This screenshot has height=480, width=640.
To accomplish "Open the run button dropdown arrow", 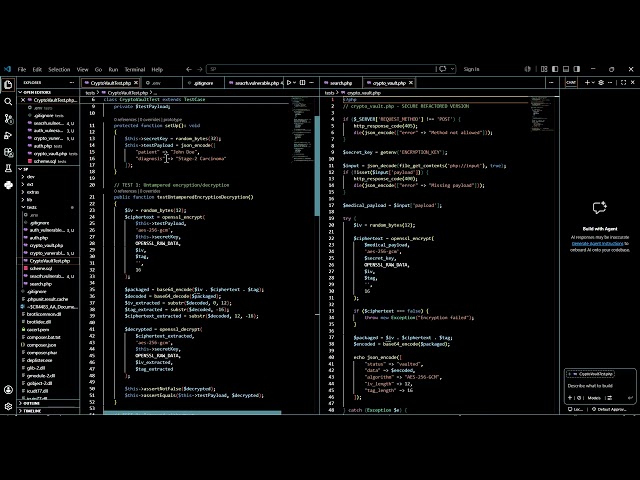I will click(x=295, y=82).
